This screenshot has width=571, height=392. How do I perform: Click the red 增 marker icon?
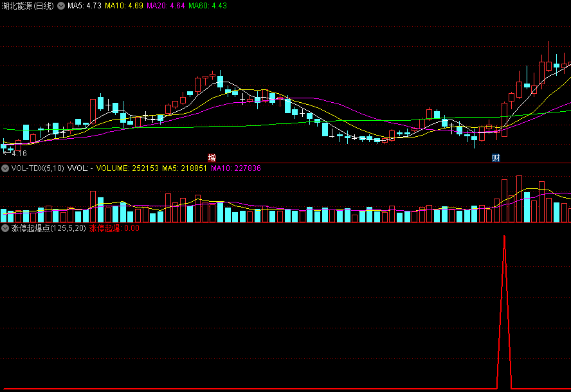[212, 157]
